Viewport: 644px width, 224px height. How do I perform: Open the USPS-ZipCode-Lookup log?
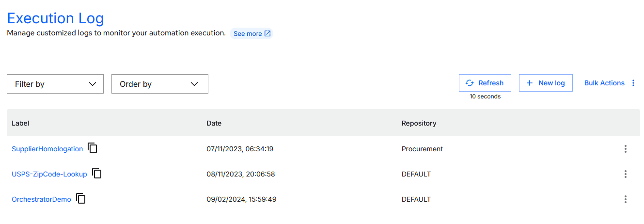(49, 174)
